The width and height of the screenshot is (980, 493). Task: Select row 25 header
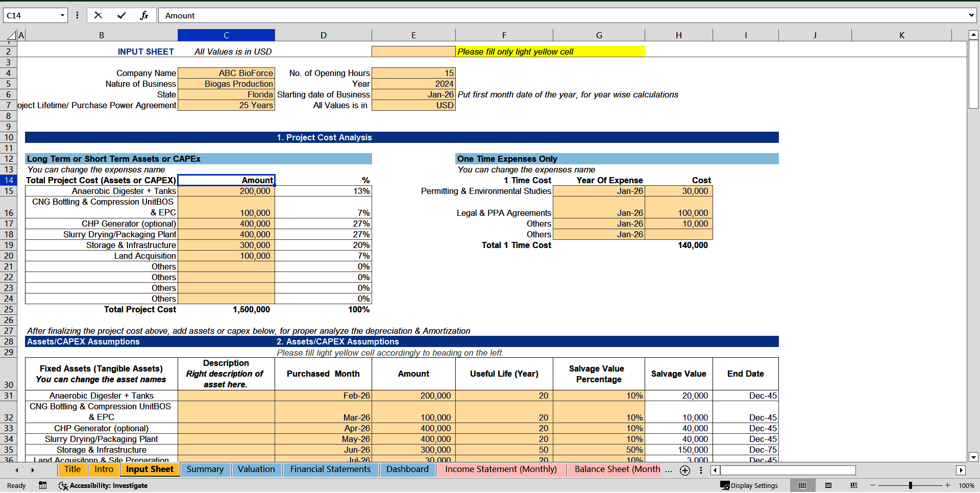coord(9,309)
